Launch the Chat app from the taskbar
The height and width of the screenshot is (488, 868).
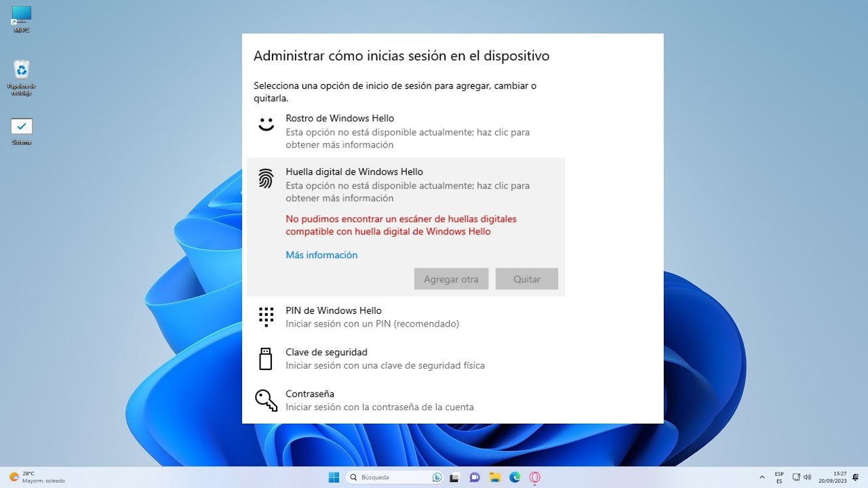coord(475,477)
